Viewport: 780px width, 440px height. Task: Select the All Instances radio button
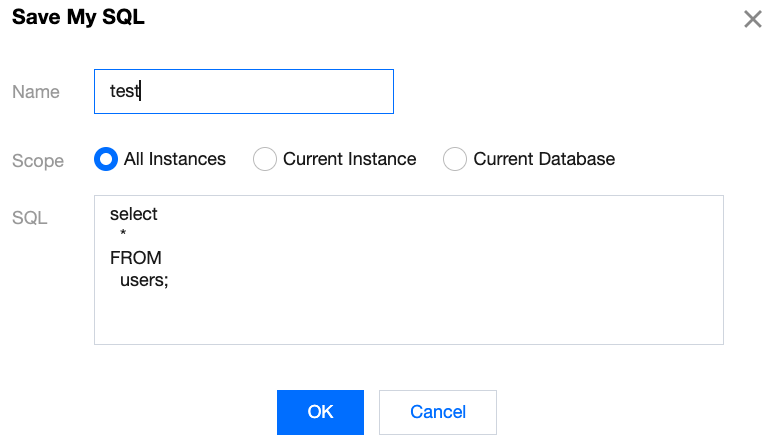click(105, 159)
